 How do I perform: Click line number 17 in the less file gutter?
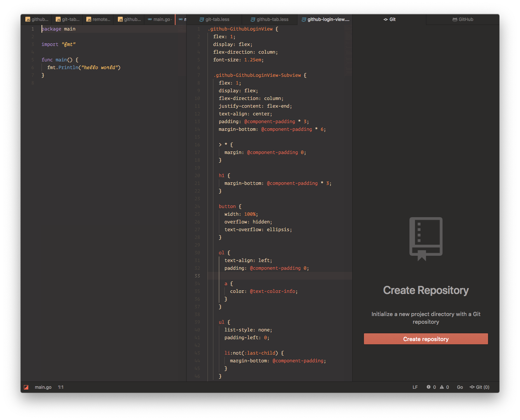click(197, 152)
